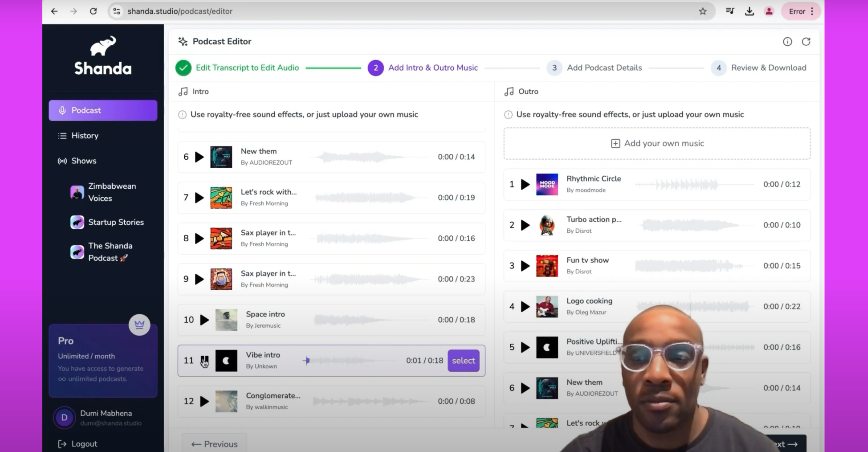Click New them intro album thumbnail
This screenshot has height=452, width=868.
coord(221,157)
